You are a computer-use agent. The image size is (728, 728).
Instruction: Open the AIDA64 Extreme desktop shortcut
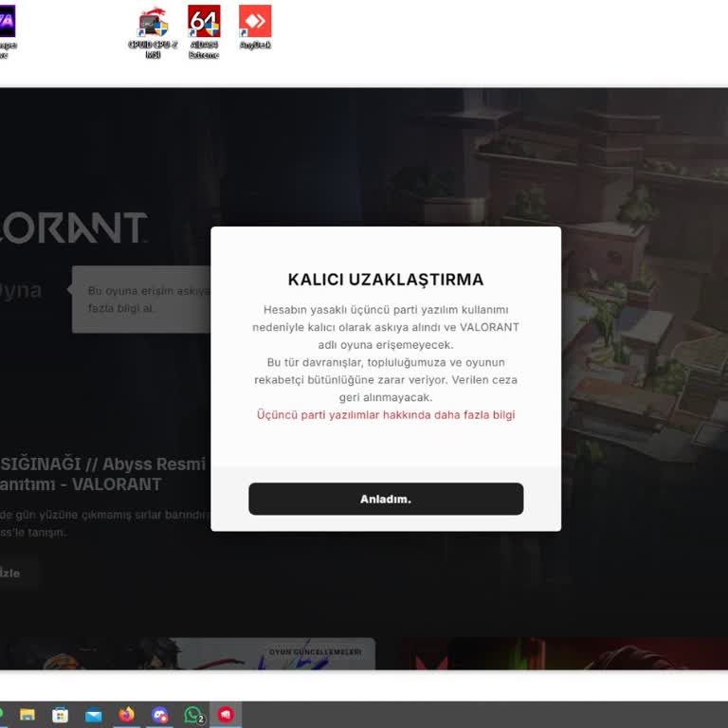(x=204, y=31)
